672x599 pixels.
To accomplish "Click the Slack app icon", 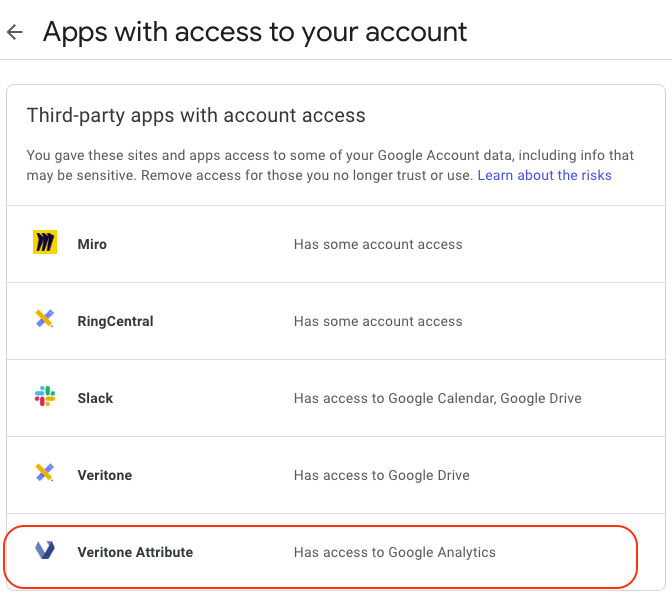I will [45, 397].
